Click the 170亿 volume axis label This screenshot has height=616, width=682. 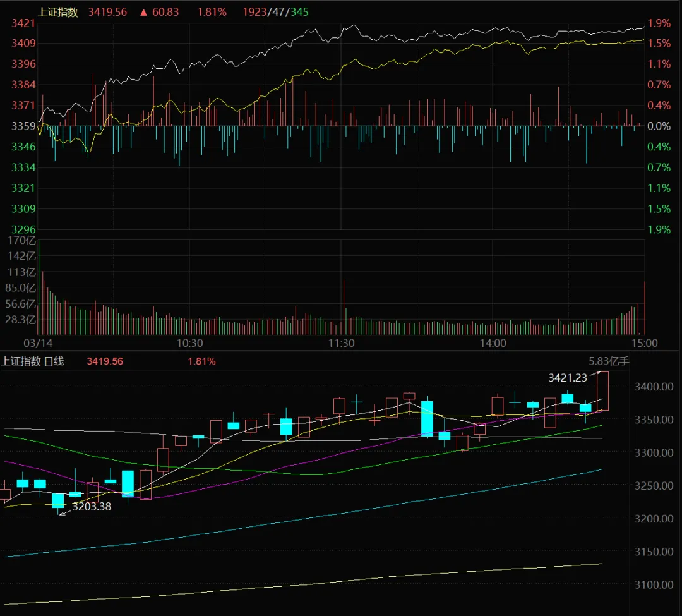[22, 241]
